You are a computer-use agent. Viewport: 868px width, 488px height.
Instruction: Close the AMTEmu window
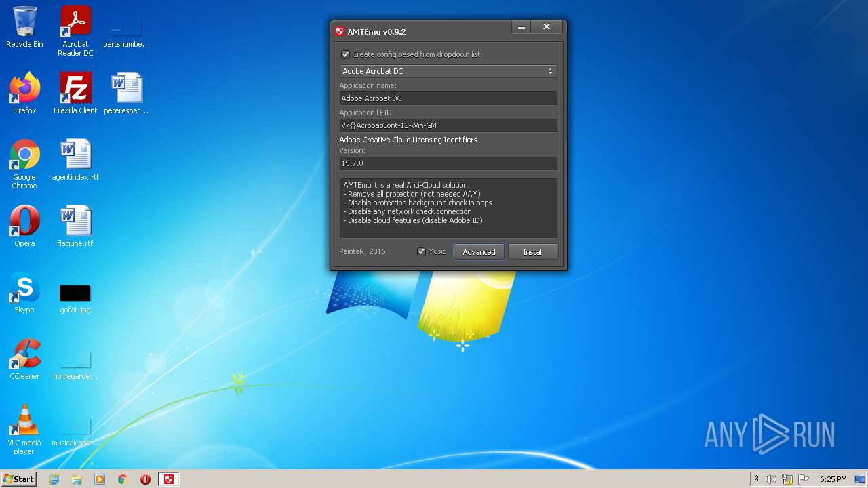[x=547, y=28]
